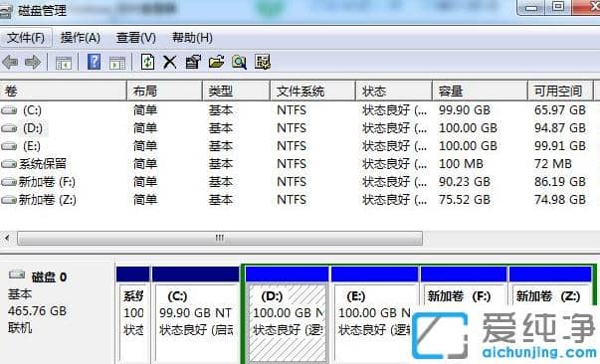Open the 文件(F) menu
This screenshot has width=600, height=364.
(x=26, y=38)
